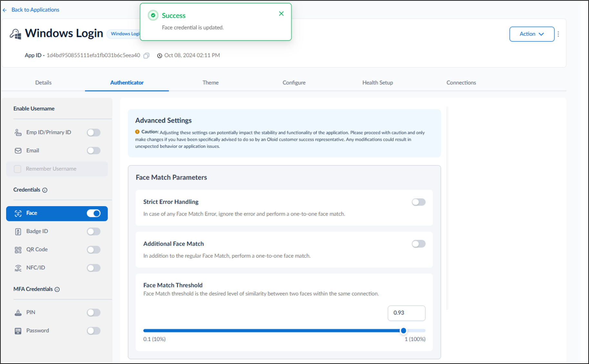Turn on the Badge ID toggle
The height and width of the screenshot is (364, 589).
click(94, 231)
